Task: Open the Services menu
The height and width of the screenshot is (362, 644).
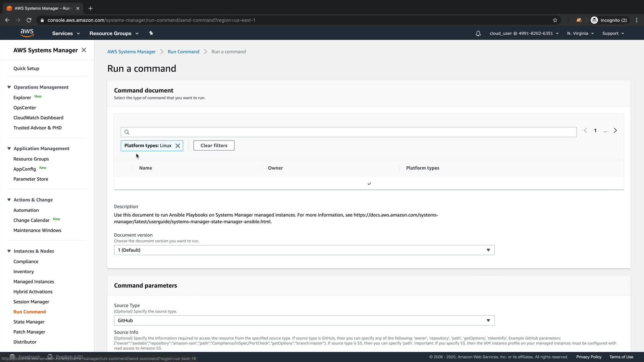Action: (66, 34)
